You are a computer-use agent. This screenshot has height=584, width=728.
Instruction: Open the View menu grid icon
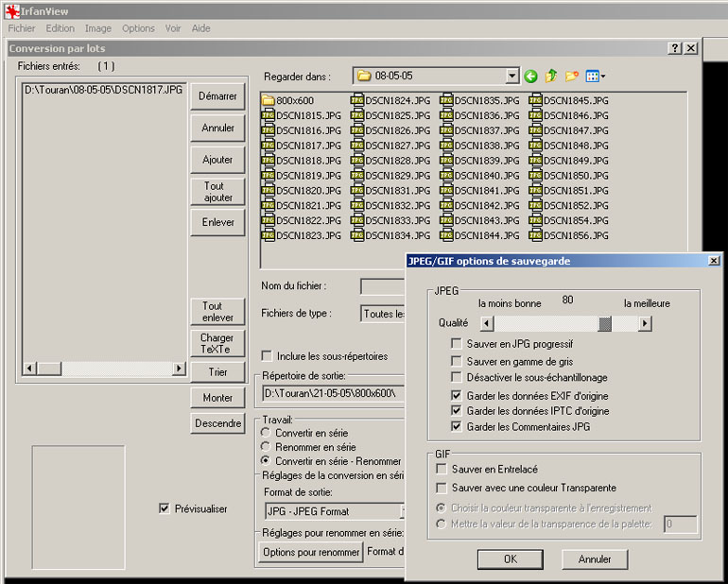[x=596, y=77]
